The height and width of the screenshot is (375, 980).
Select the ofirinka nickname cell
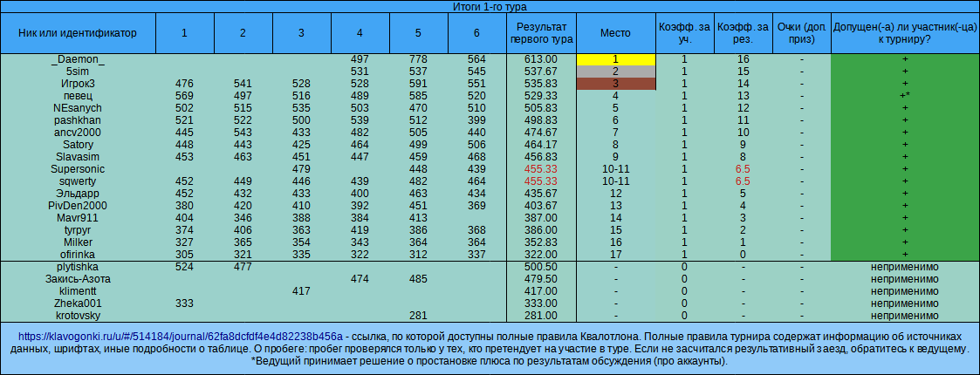tap(78, 255)
